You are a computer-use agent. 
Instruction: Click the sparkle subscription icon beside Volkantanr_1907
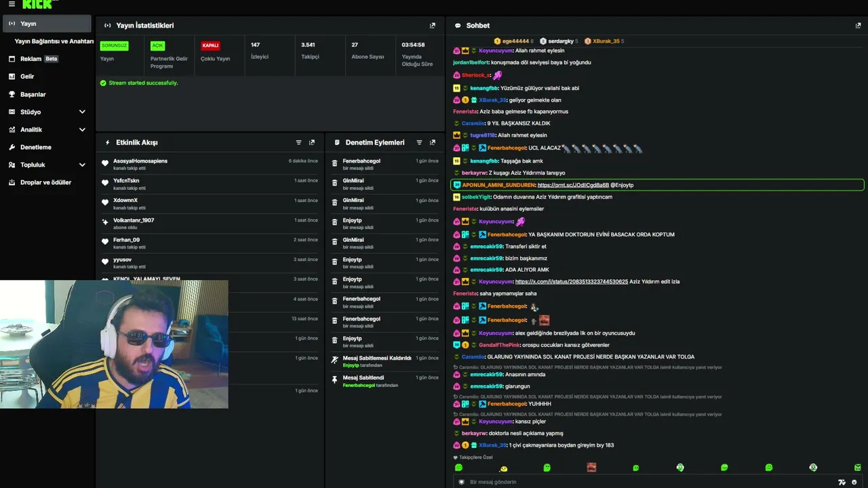click(105, 222)
